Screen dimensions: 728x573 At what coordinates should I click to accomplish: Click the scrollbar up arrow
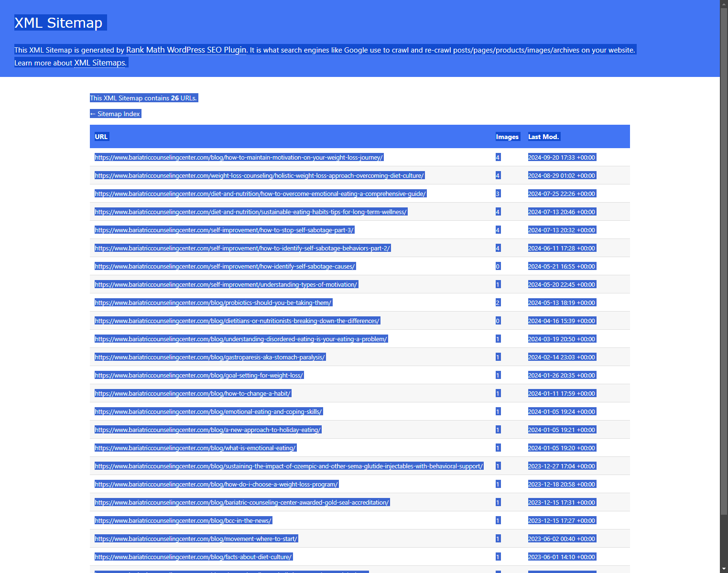point(724,4)
